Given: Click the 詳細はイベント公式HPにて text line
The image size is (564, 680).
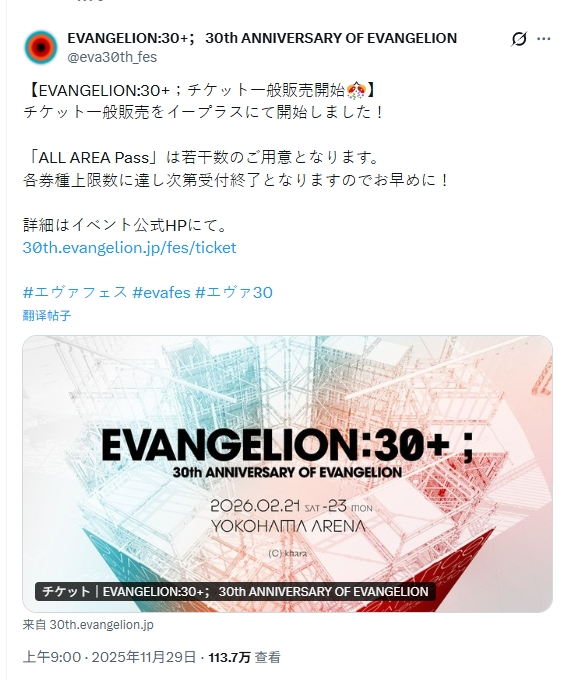Looking at the screenshot, I should pos(125,225).
